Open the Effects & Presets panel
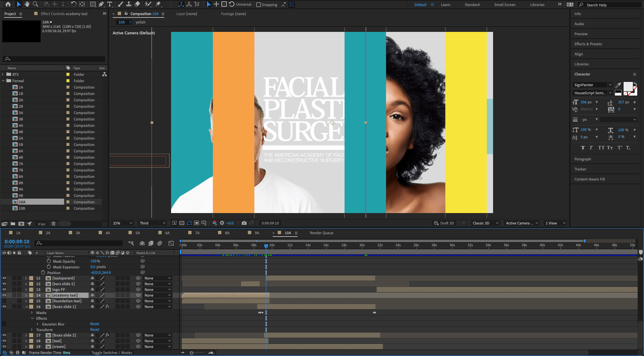 coord(588,44)
